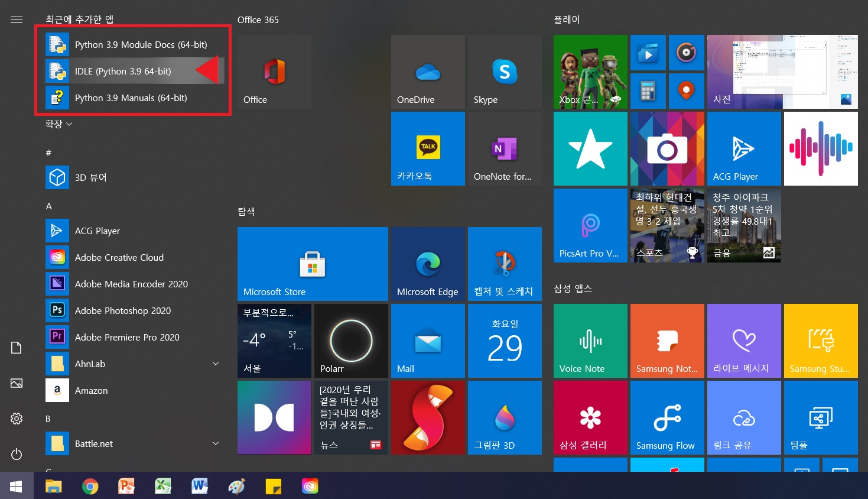Click the B letter header in app list

tap(48, 419)
